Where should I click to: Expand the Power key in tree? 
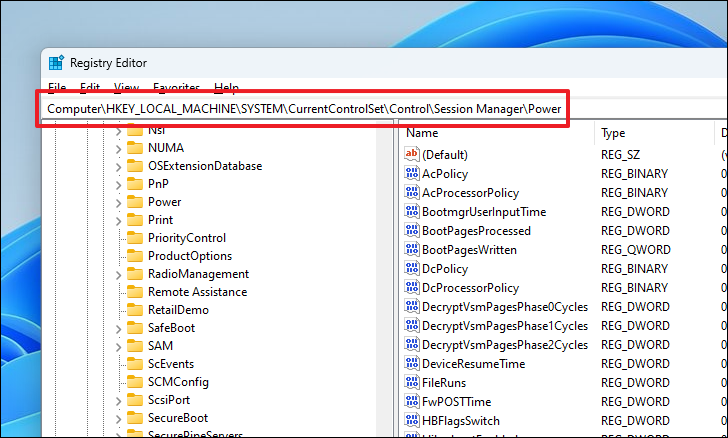(x=118, y=203)
